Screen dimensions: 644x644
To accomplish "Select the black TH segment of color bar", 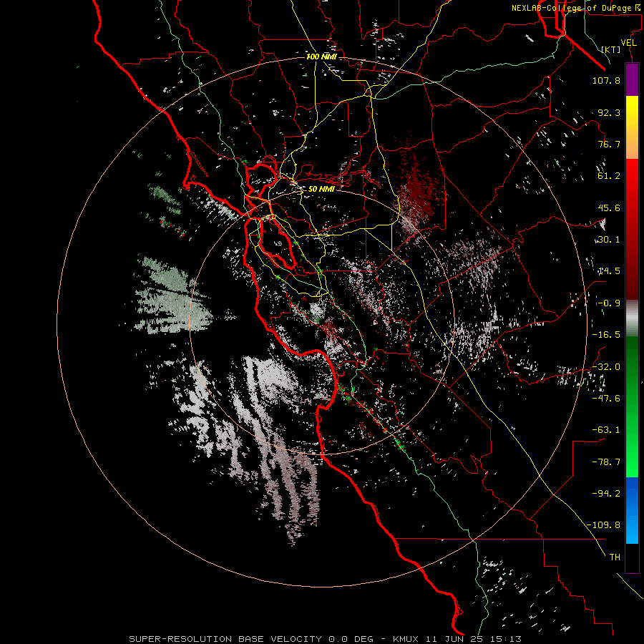I will 632,558.
